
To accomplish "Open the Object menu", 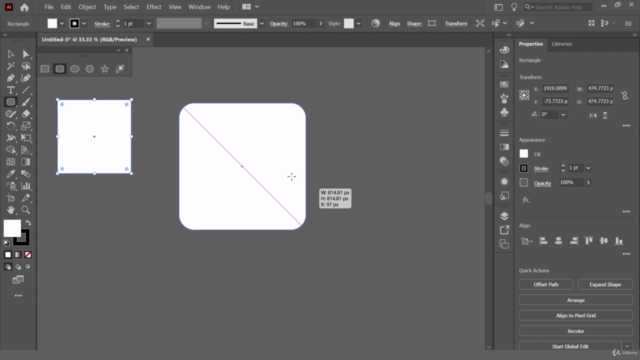I will coord(87,7).
